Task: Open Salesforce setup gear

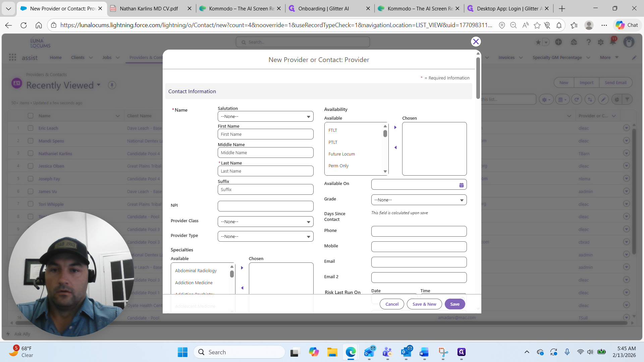Action: pyautogui.click(x=601, y=42)
